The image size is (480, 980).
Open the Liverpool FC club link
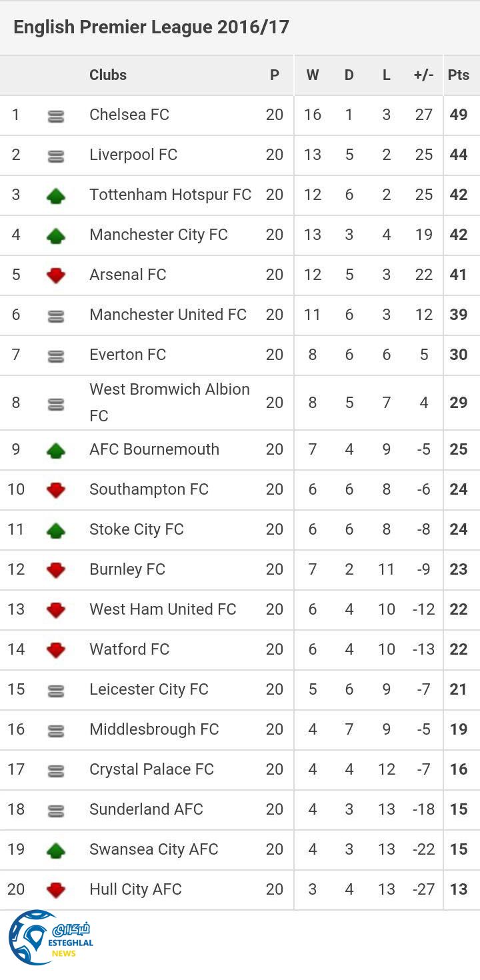pyautogui.click(x=133, y=155)
